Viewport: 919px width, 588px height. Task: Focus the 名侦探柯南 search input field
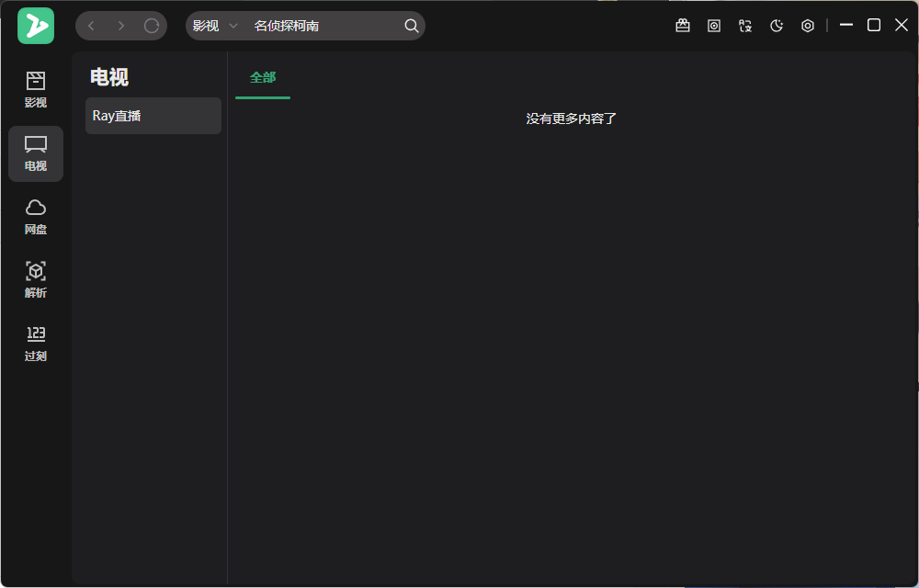(324, 26)
